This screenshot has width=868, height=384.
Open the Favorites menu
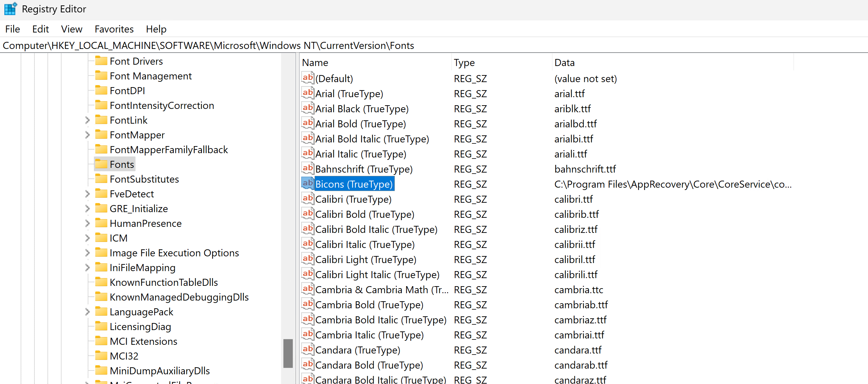tap(114, 29)
